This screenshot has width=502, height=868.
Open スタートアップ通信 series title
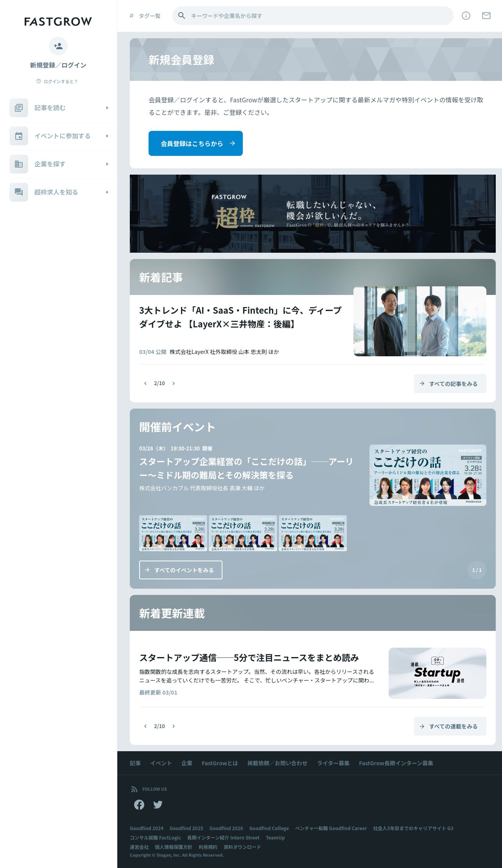tap(249, 658)
